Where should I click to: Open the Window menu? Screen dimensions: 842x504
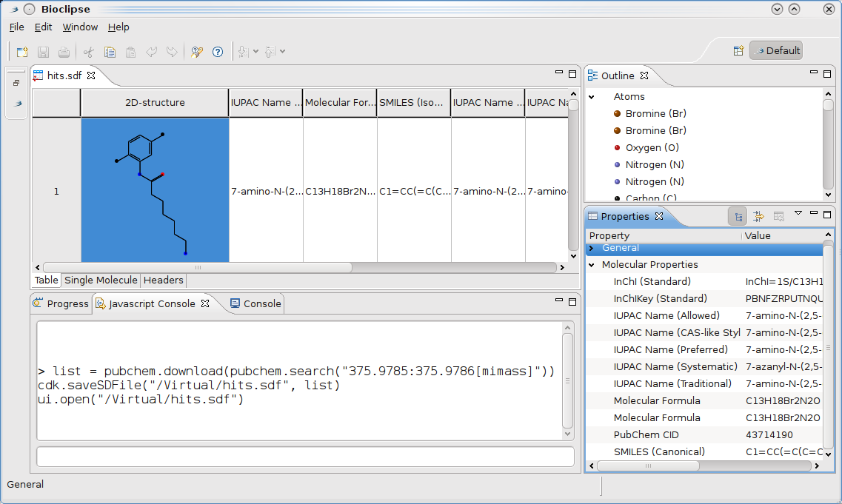[x=80, y=27]
